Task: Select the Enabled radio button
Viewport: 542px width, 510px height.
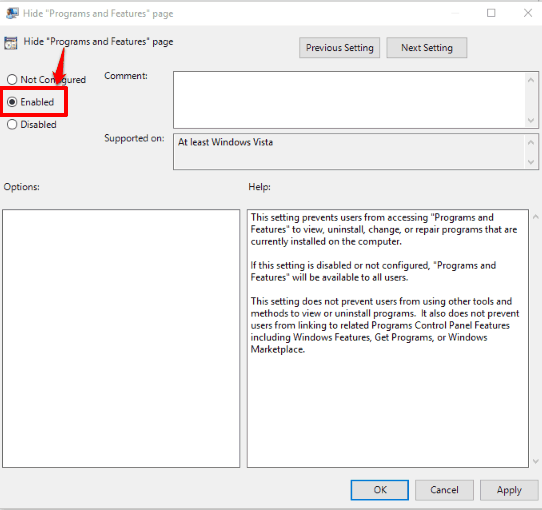Action: point(12,102)
